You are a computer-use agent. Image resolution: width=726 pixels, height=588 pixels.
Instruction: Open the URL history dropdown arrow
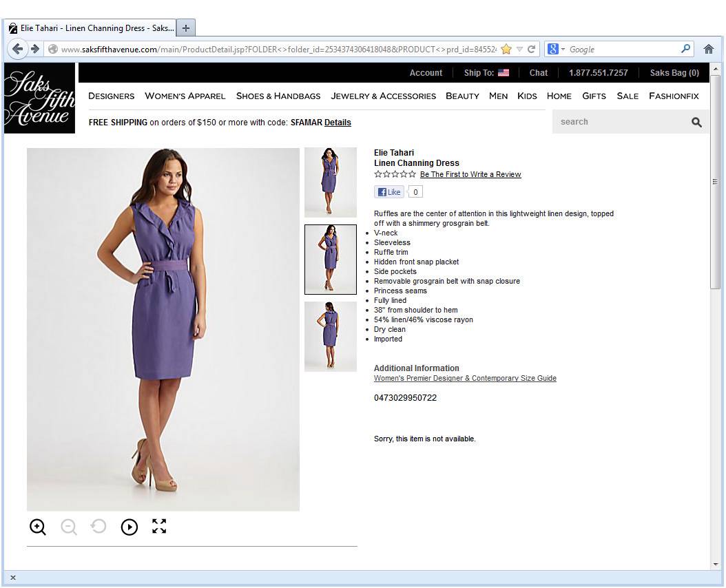pos(519,49)
